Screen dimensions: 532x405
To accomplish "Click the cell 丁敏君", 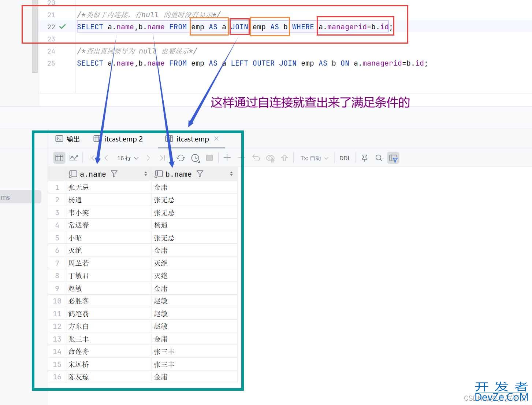I will click(x=109, y=276).
